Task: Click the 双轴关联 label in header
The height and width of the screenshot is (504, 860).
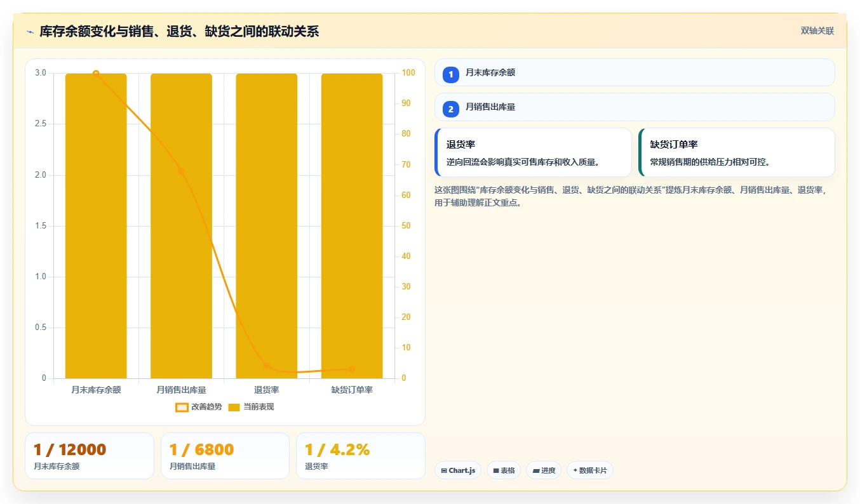Action: pyautogui.click(x=817, y=31)
